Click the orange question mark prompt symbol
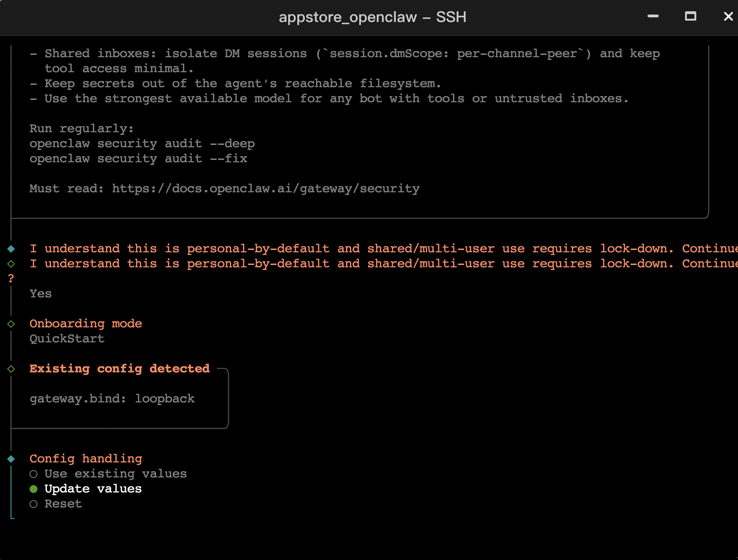Screen dimensions: 738x560 (x=11, y=279)
